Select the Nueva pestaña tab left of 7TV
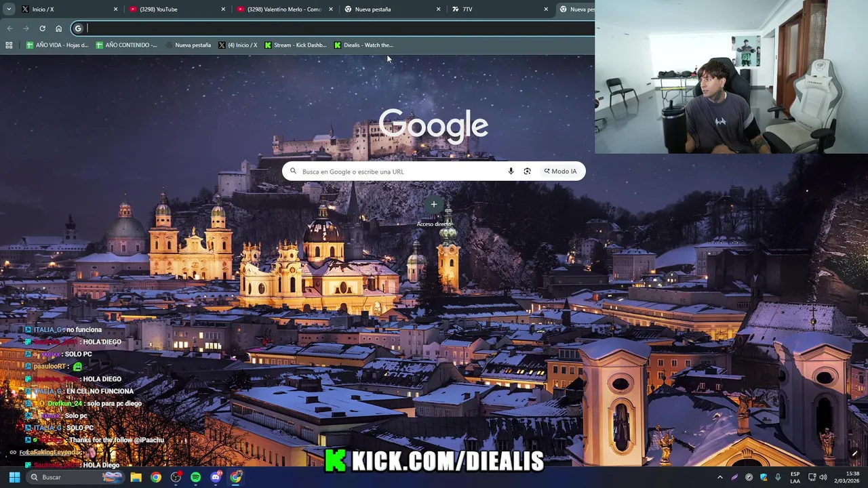Viewport: 868px width, 488px height. (x=393, y=9)
